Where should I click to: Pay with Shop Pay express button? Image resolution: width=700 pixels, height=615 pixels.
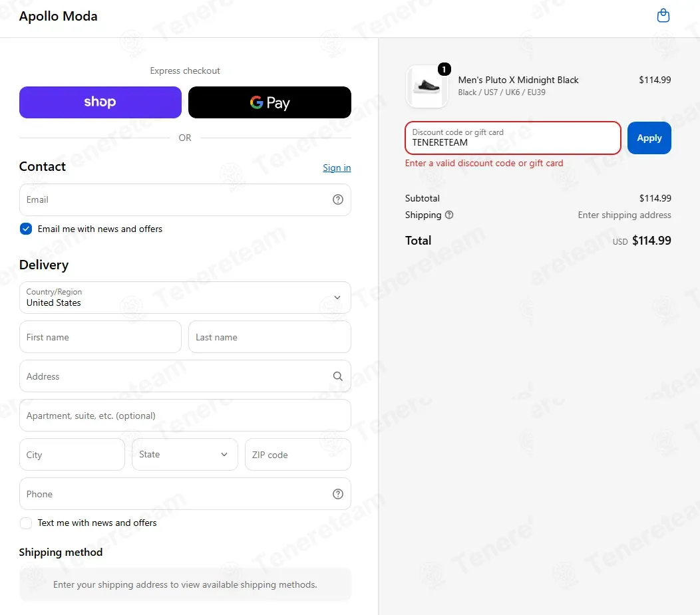tap(100, 102)
